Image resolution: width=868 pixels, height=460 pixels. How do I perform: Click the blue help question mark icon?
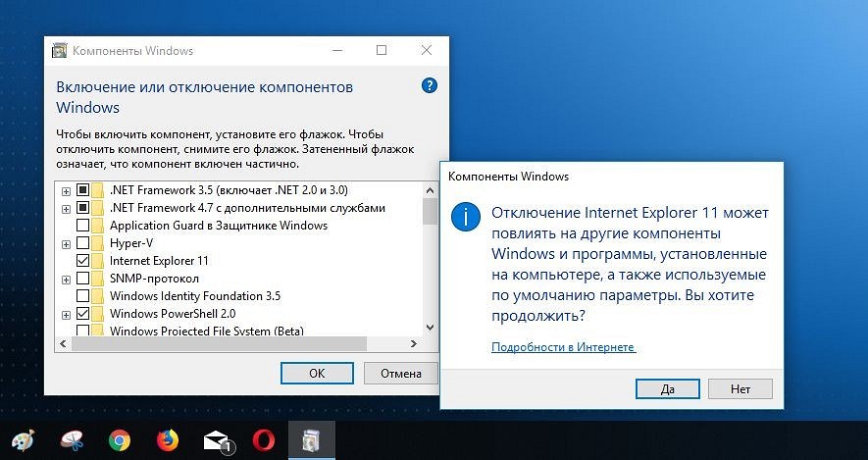coord(429,85)
